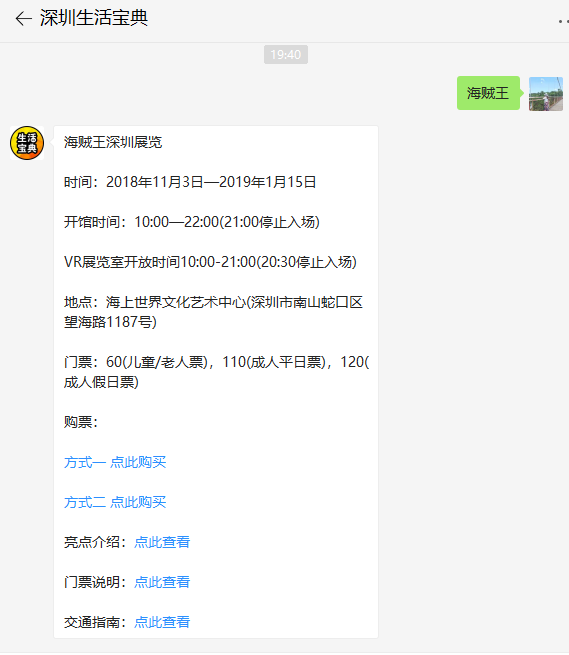Open 生活宝典 account avatar
This screenshot has height=655, width=569.
click(x=27, y=143)
